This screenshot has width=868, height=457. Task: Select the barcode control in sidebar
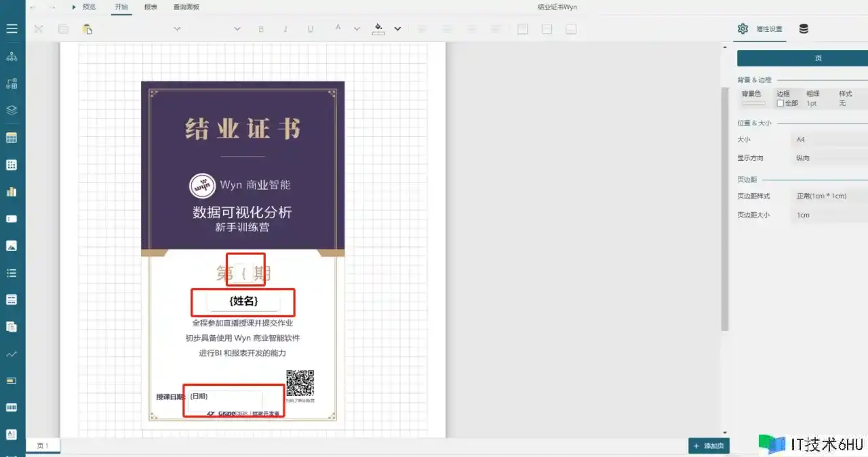[x=12, y=408]
